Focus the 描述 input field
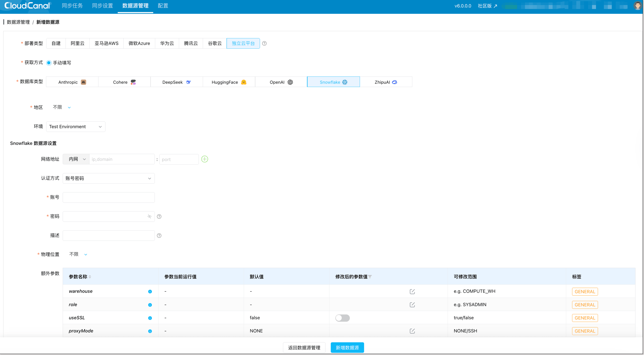Viewport: 644px width, 355px height. (x=109, y=235)
